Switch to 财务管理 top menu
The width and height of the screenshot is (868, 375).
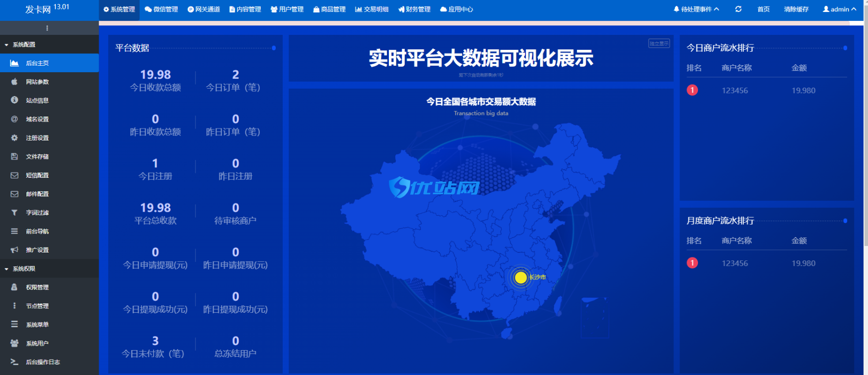point(414,9)
